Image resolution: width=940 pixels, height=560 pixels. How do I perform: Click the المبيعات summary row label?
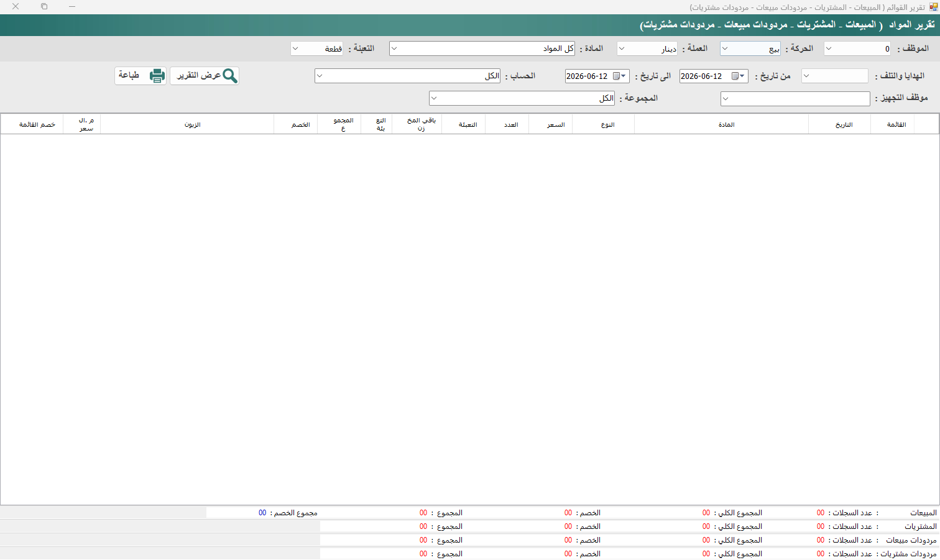[923, 513]
